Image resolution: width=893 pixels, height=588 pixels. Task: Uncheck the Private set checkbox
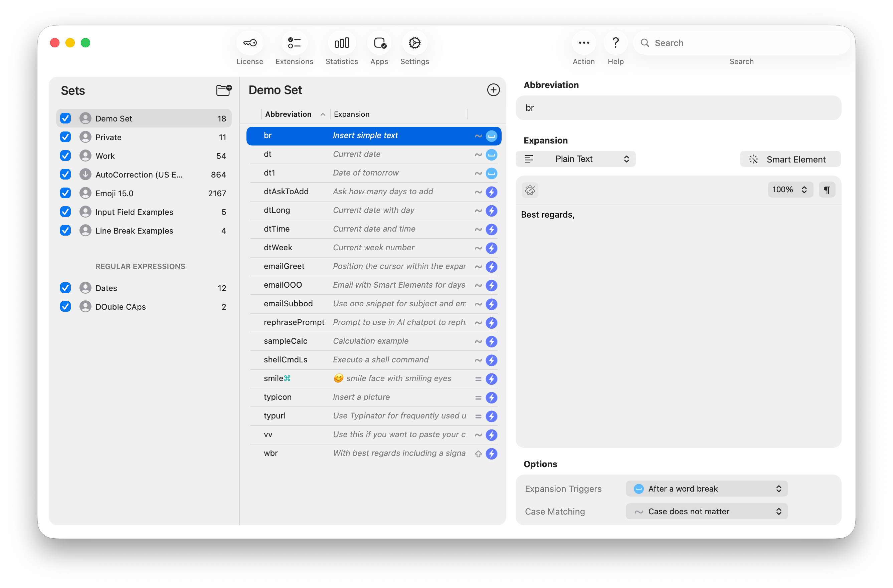pyautogui.click(x=66, y=137)
